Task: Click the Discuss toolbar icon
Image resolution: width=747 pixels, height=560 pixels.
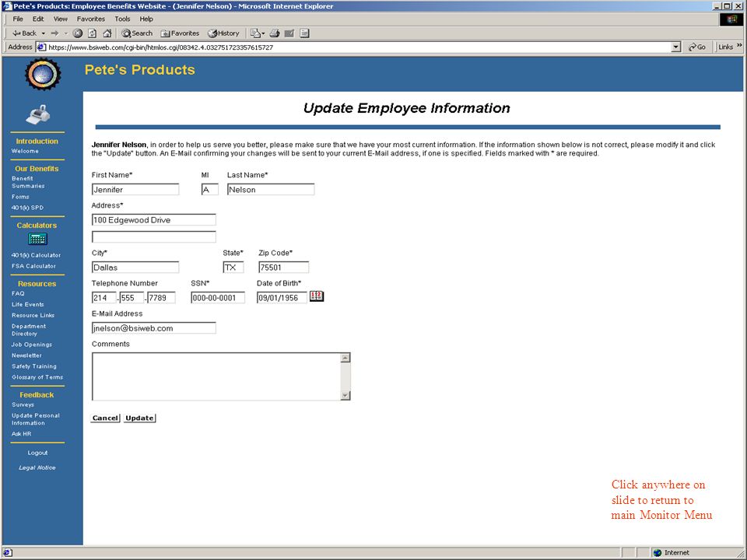Action: (x=305, y=33)
